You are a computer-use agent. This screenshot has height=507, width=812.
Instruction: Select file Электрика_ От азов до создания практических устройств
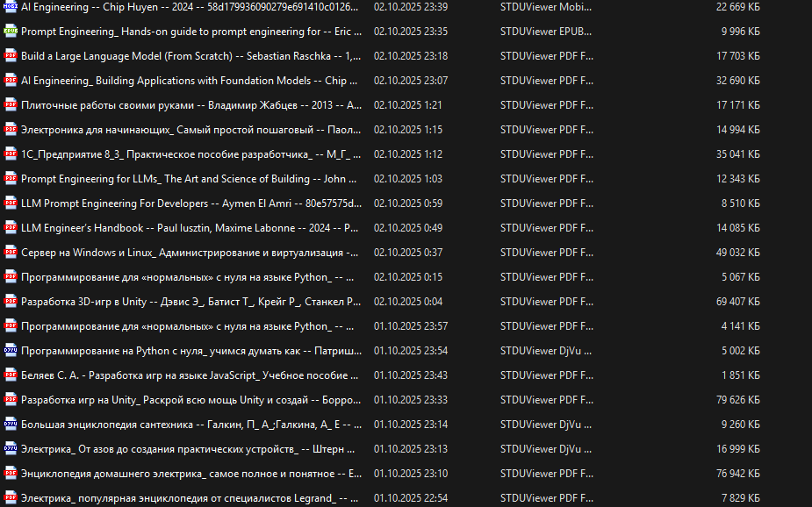(x=188, y=449)
